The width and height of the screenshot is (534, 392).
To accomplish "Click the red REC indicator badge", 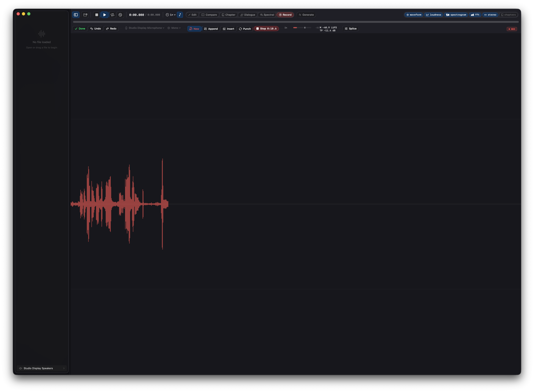I will [512, 29].
